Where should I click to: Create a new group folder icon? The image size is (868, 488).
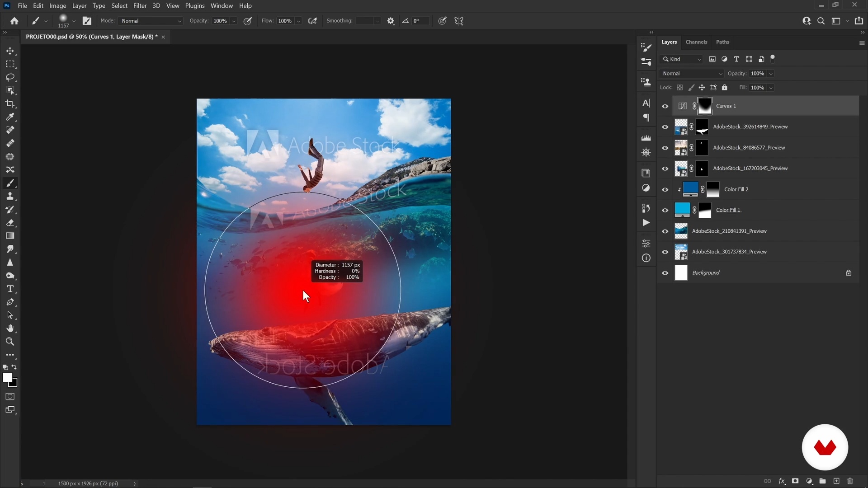click(x=823, y=481)
